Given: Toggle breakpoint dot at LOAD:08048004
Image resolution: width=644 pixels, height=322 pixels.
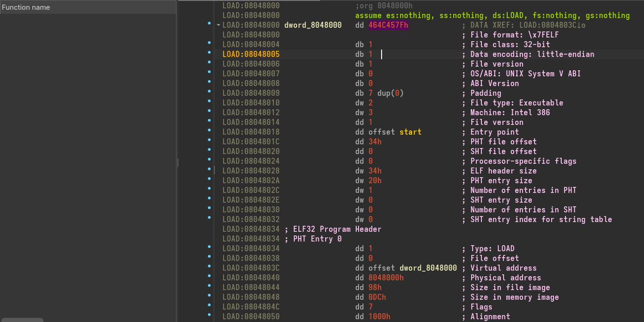Looking at the screenshot, I should (209, 43).
